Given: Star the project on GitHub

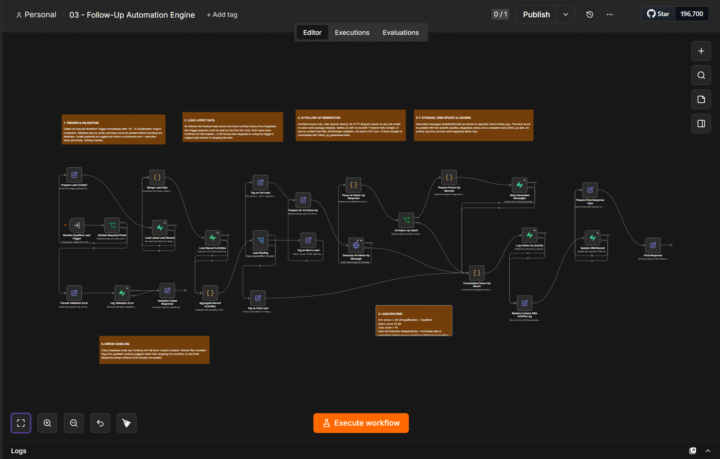Looking at the screenshot, I should (x=658, y=14).
